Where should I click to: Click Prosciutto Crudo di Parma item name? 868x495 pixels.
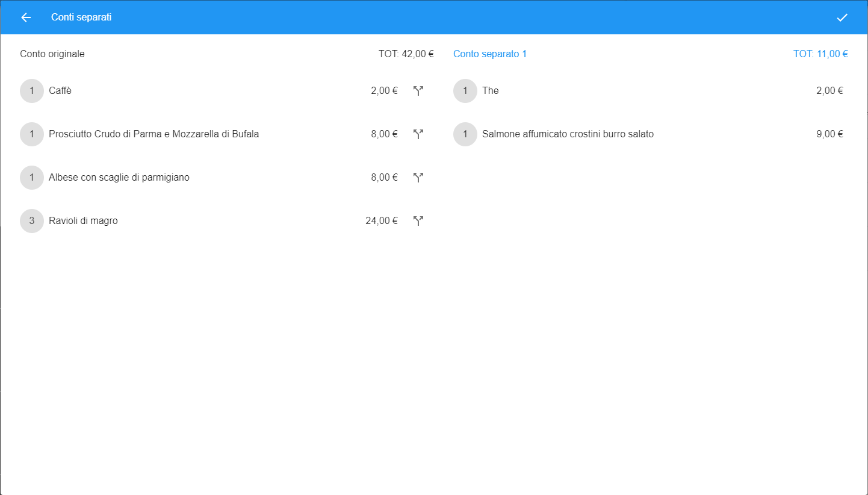(154, 134)
